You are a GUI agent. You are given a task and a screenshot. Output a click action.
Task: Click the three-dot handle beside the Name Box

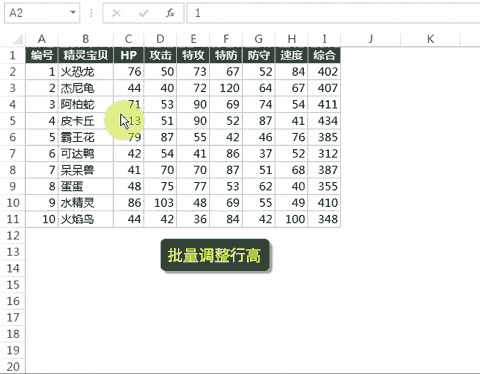(x=91, y=13)
